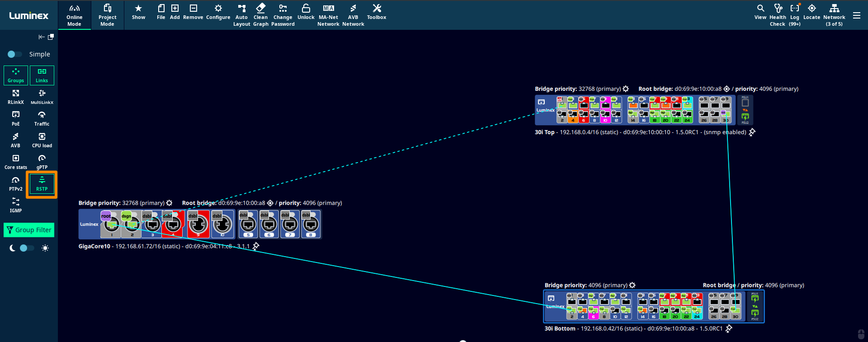Open the hamburger menu

856,15
